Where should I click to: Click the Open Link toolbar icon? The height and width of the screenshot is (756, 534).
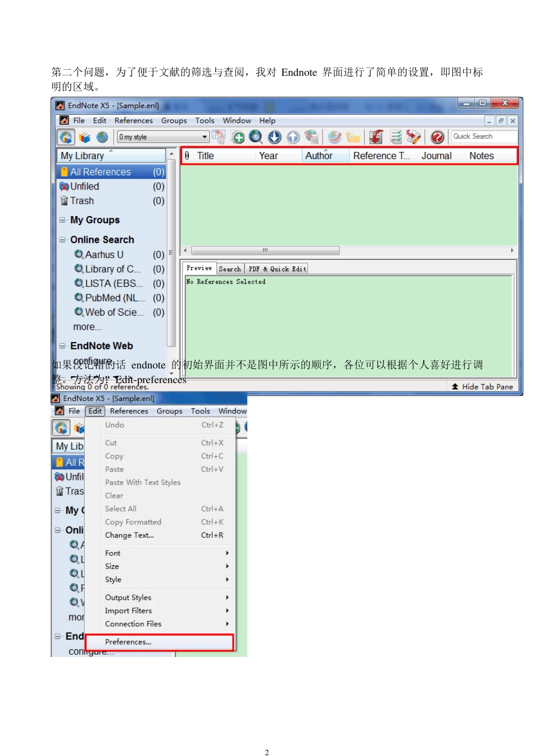[334, 137]
